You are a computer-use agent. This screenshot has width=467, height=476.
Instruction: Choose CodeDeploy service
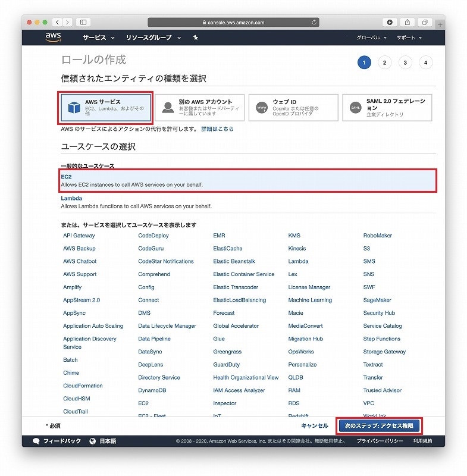(x=153, y=236)
